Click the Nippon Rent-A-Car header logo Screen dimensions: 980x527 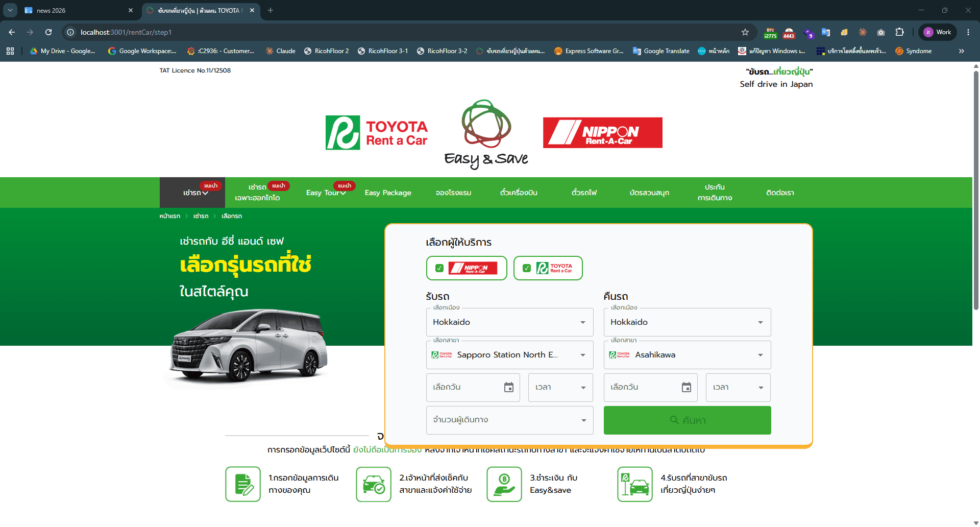point(603,133)
